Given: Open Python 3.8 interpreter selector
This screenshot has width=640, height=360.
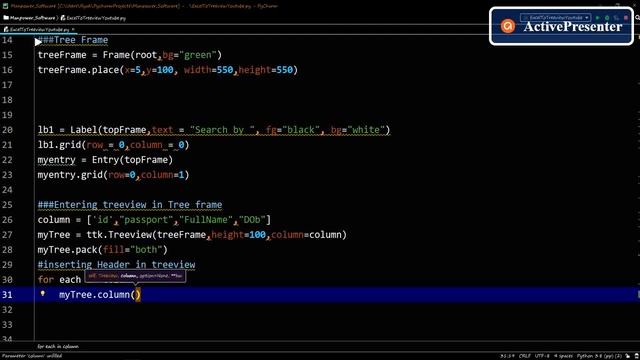Looking at the screenshot, I should [599, 356].
